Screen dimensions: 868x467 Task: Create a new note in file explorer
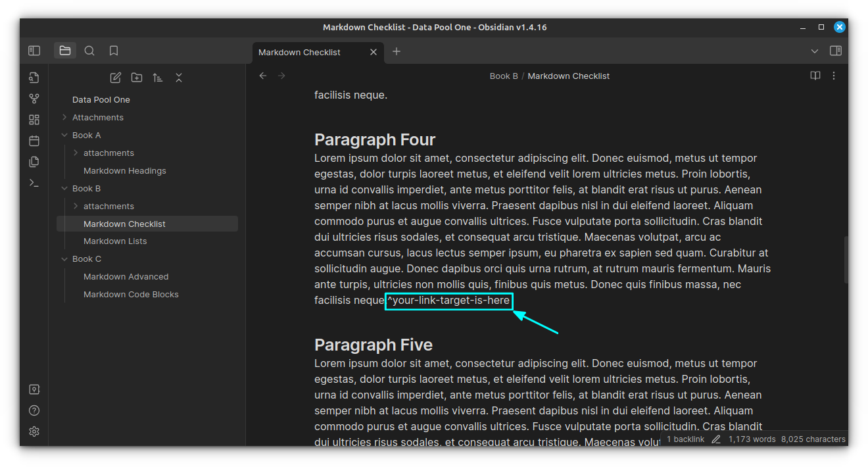[x=116, y=78]
